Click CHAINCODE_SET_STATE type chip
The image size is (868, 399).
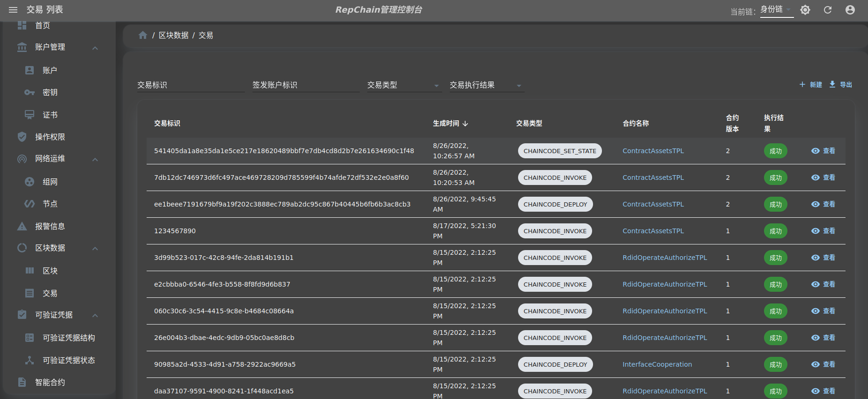pyautogui.click(x=560, y=151)
